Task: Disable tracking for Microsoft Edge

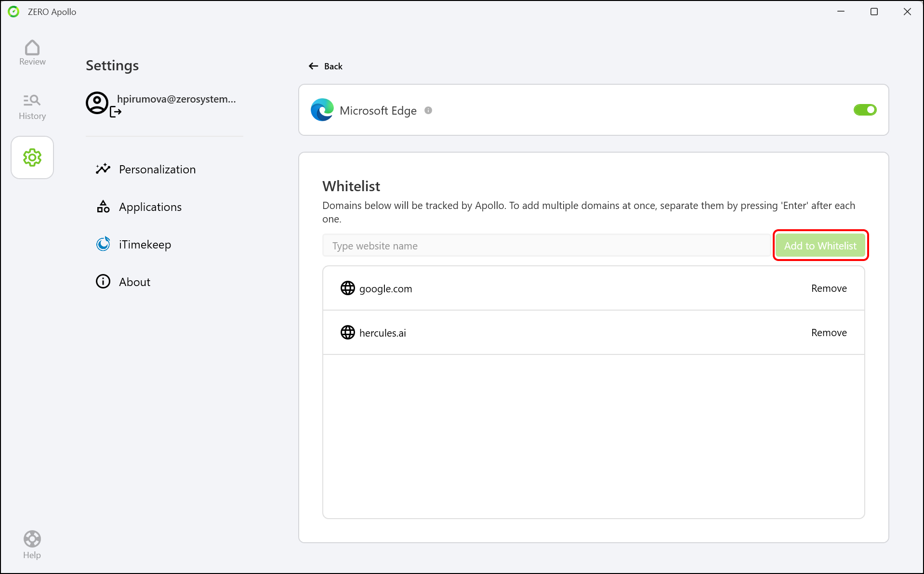Action: coord(865,110)
